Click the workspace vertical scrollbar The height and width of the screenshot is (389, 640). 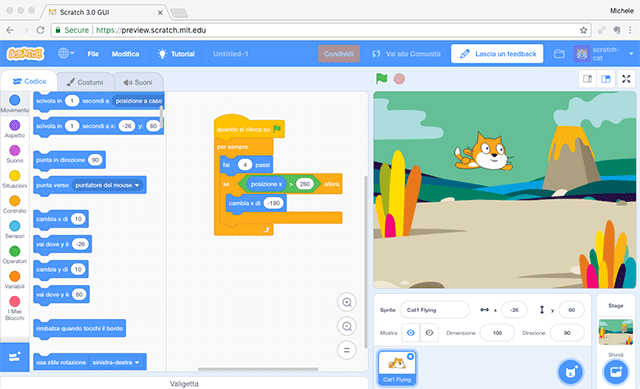coord(365,261)
